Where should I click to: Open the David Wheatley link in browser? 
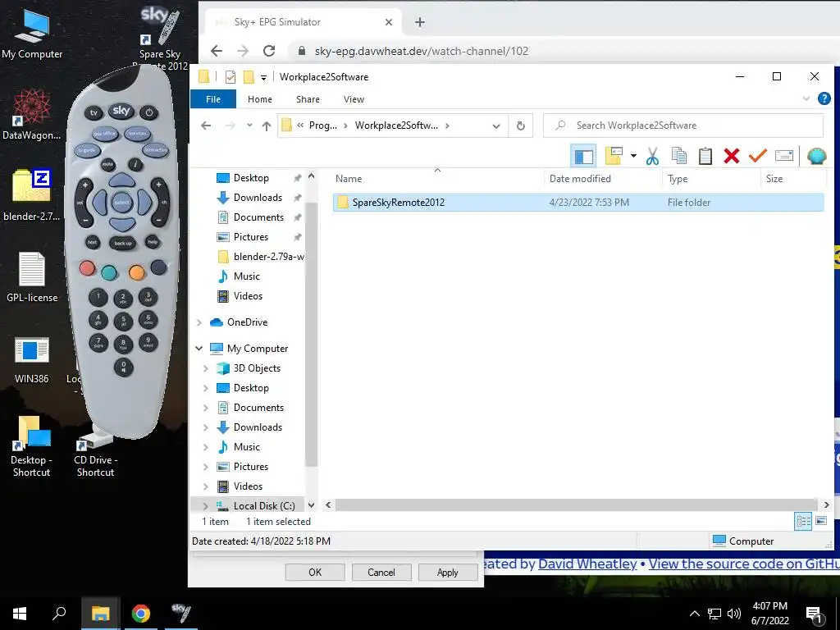click(587, 564)
